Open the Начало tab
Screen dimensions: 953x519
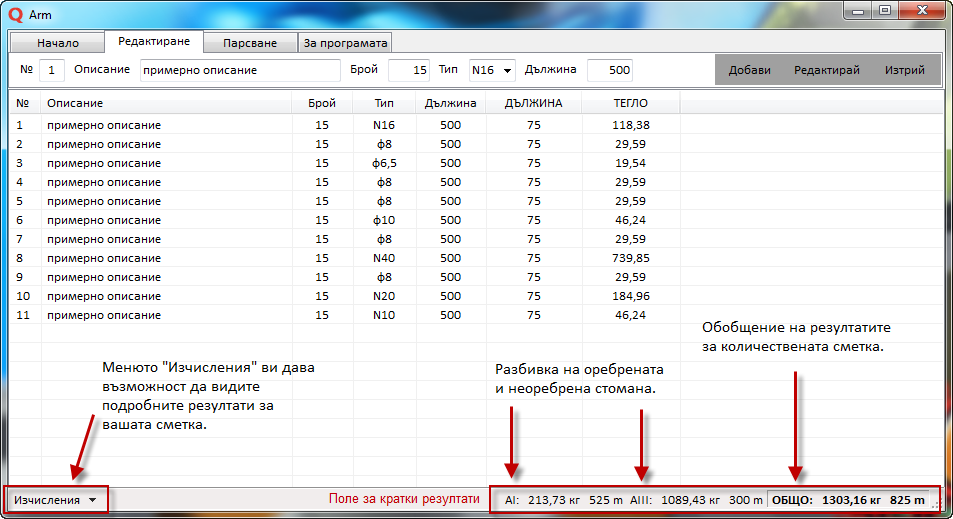tap(57, 43)
